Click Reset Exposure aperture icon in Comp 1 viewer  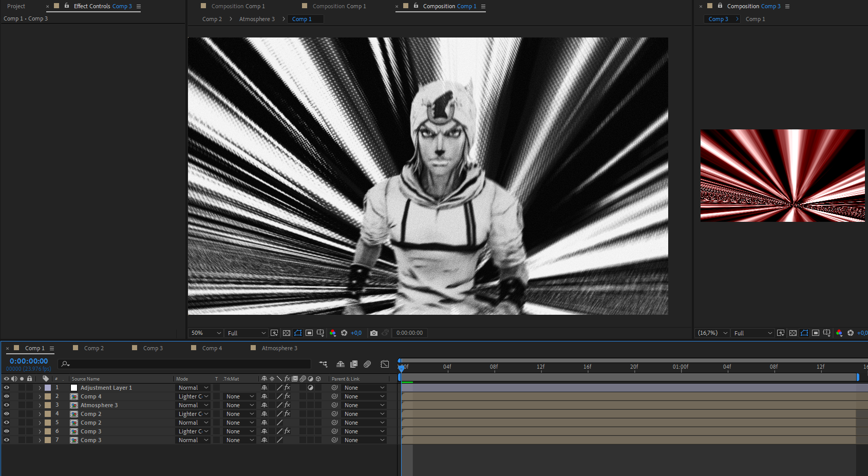[344, 333]
